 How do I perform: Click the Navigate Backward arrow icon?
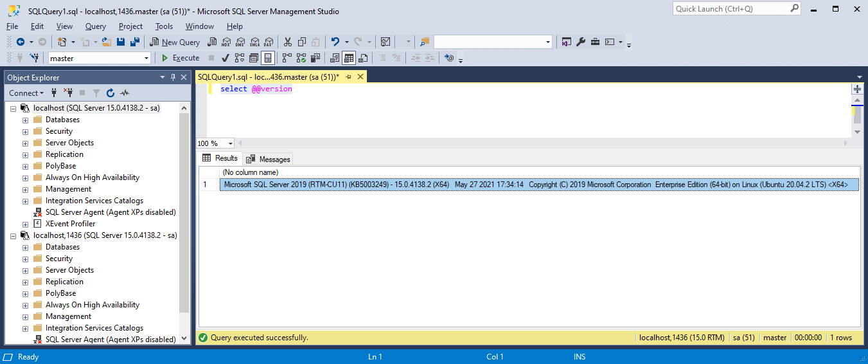[x=21, y=42]
